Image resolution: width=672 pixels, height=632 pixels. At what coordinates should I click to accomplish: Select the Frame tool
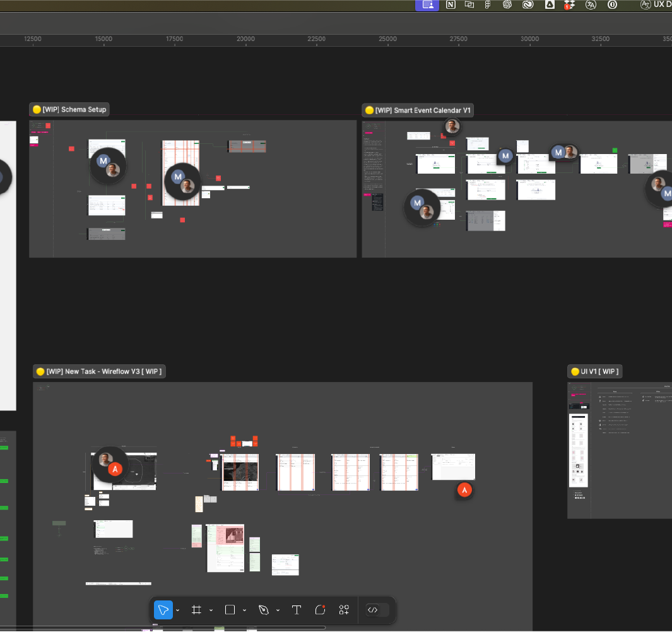coord(196,610)
